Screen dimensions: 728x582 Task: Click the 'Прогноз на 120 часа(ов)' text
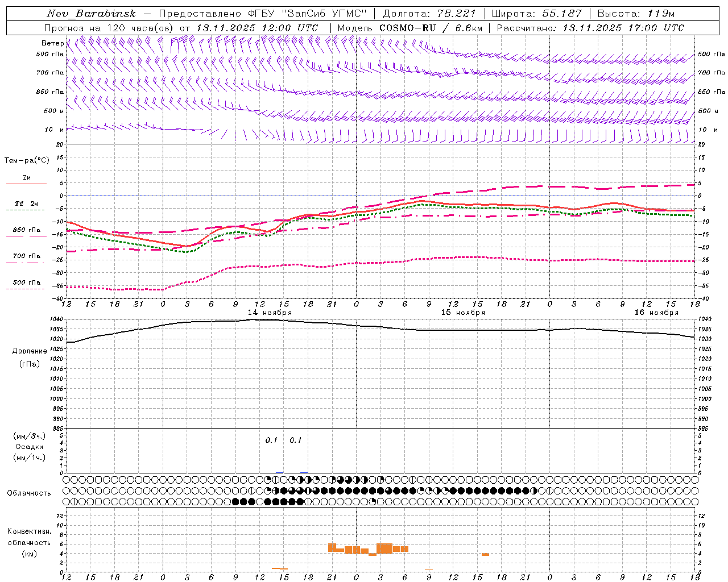(109, 28)
